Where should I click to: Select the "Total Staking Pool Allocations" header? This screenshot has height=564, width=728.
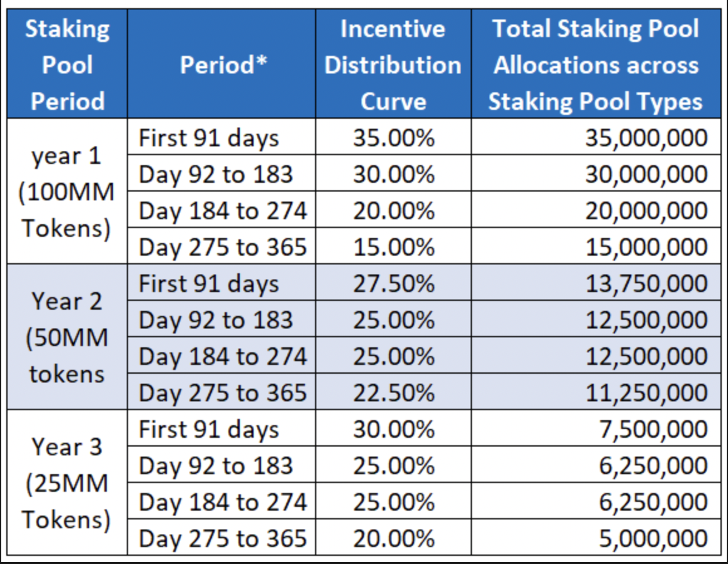tap(596, 65)
